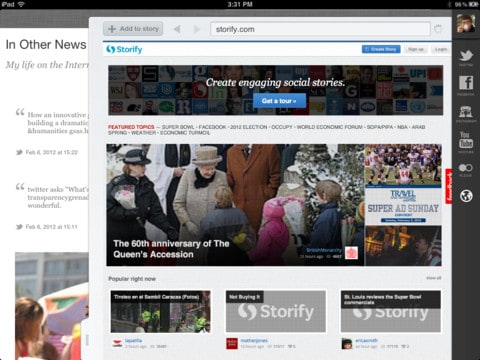Click the lapatilla avatar logo
The width and height of the screenshot is (480, 360).
click(x=117, y=343)
